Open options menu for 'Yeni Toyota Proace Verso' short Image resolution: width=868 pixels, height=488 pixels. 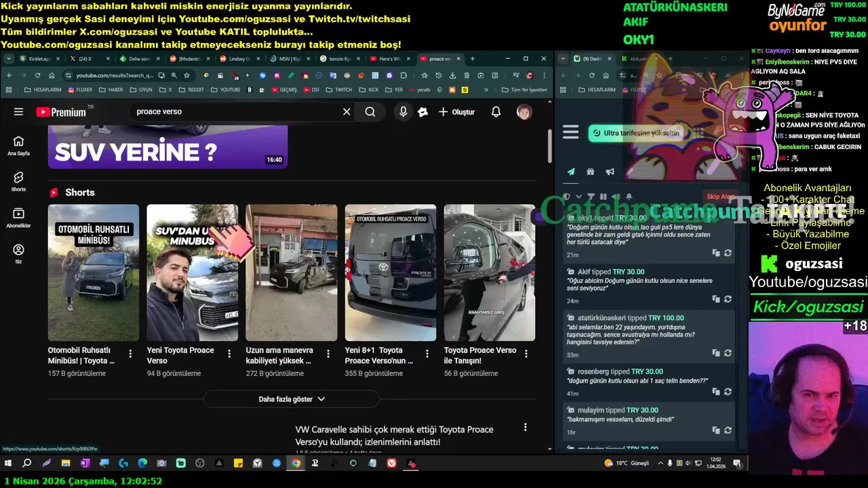pos(229,354)
